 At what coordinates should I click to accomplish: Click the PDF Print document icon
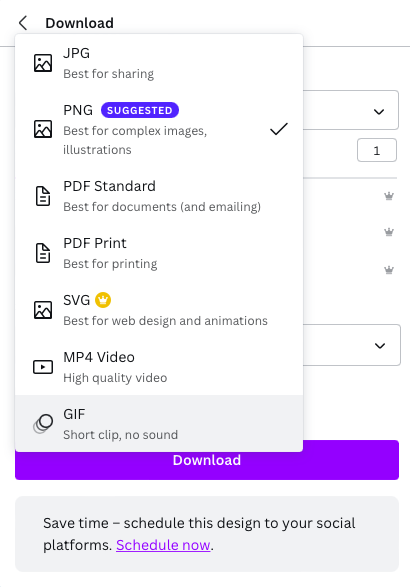pyautogui.click(x=43, y=253)
